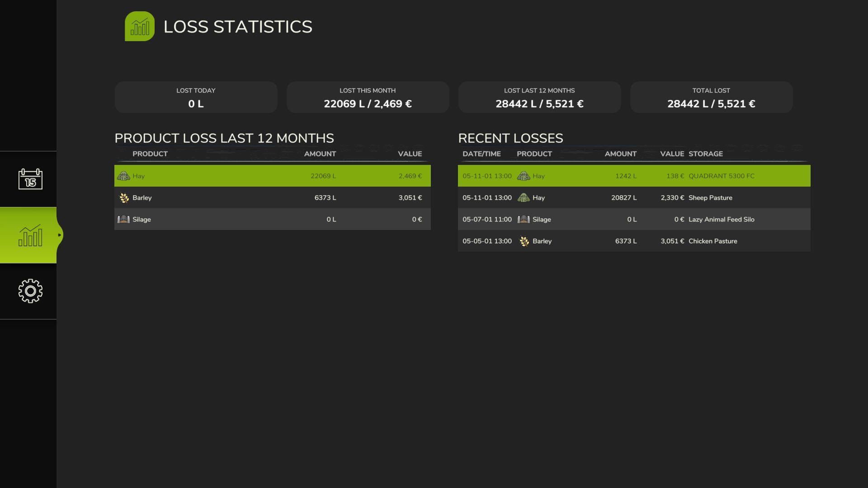The image size is (868, 488).
Task: Select the statistics chart sidebar tab
Action: (x=30, y=235)
